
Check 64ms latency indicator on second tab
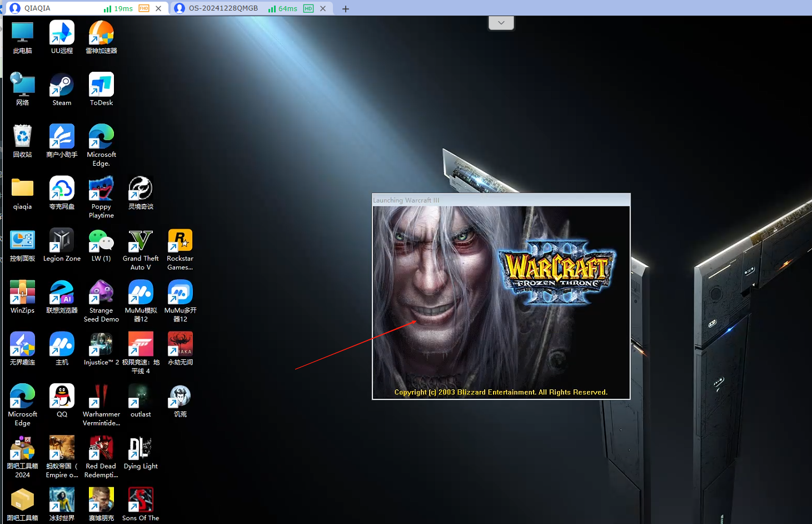tap(282, 8)
